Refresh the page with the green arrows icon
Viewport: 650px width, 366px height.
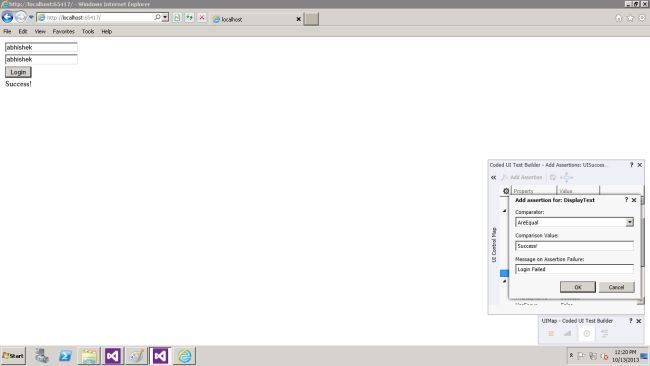(x=189, y=17)
